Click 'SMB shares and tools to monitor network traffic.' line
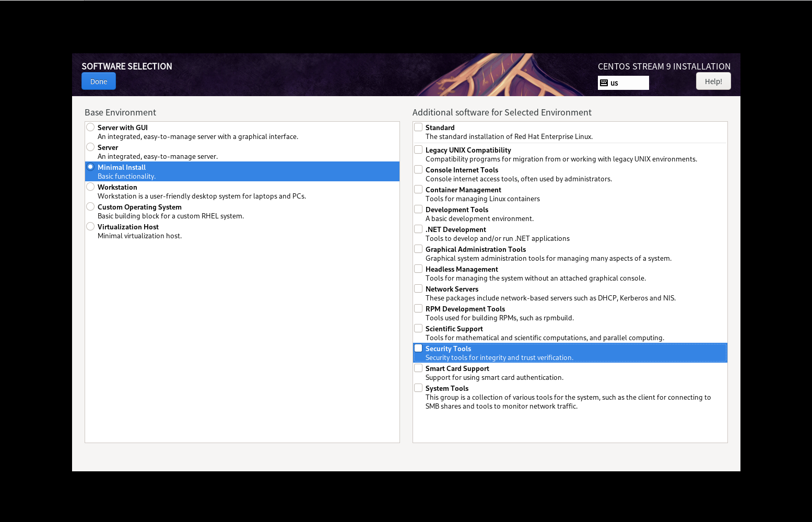Viewport: 812px width, 522px height. click(x=501, y=406)
